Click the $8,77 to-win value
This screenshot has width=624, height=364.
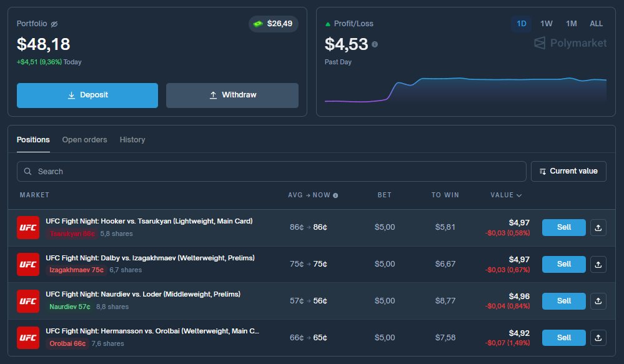pos(445,301)
